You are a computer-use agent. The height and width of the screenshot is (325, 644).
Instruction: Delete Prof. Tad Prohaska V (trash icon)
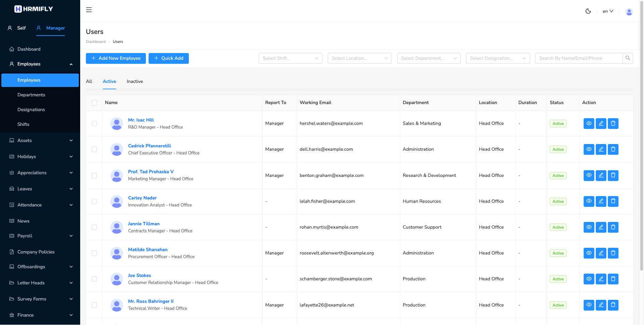[x=613, y=175]
